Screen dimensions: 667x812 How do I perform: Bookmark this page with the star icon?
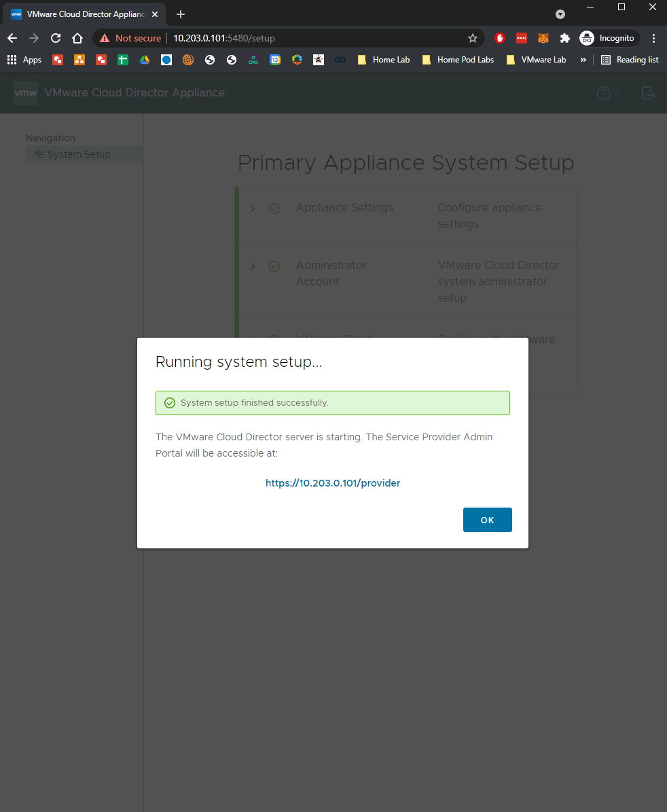473,38
